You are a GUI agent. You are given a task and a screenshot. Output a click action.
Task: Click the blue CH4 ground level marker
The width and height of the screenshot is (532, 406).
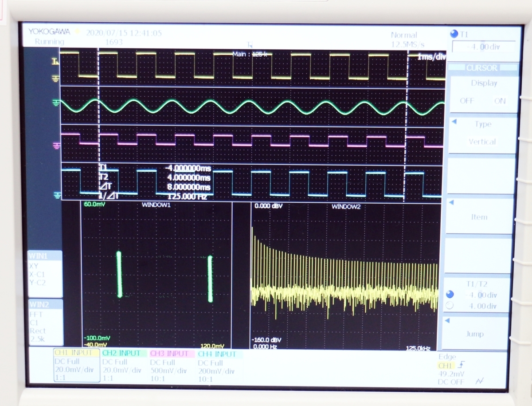point(56,195)
